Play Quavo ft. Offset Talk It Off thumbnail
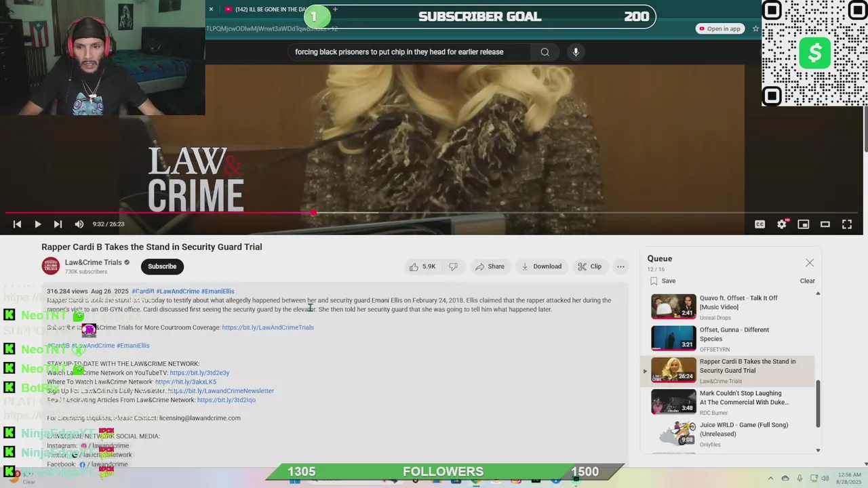868x488 pixels. [x=673, y=306]
